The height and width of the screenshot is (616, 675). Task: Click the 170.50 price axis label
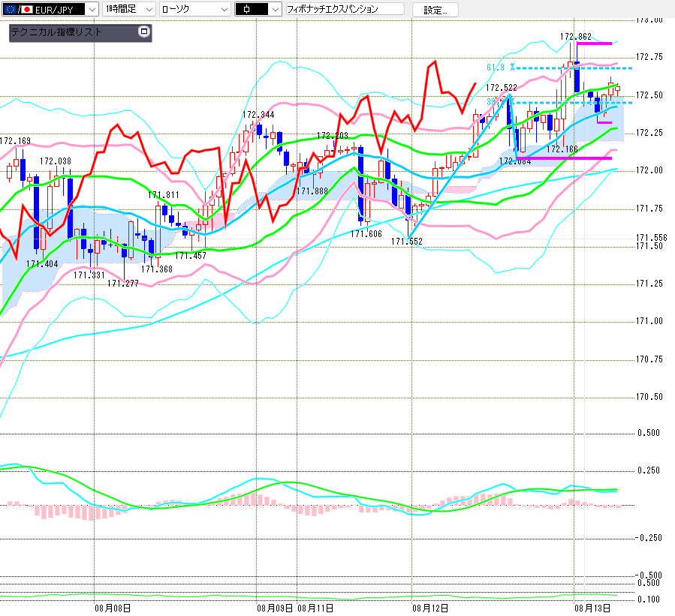point(649,397)
